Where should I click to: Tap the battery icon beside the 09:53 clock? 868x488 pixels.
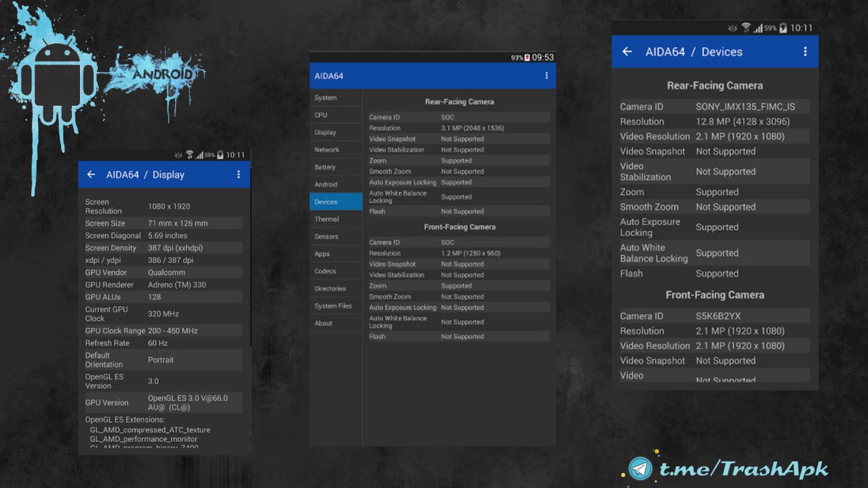pyautogui.click(x=527, y=58)
